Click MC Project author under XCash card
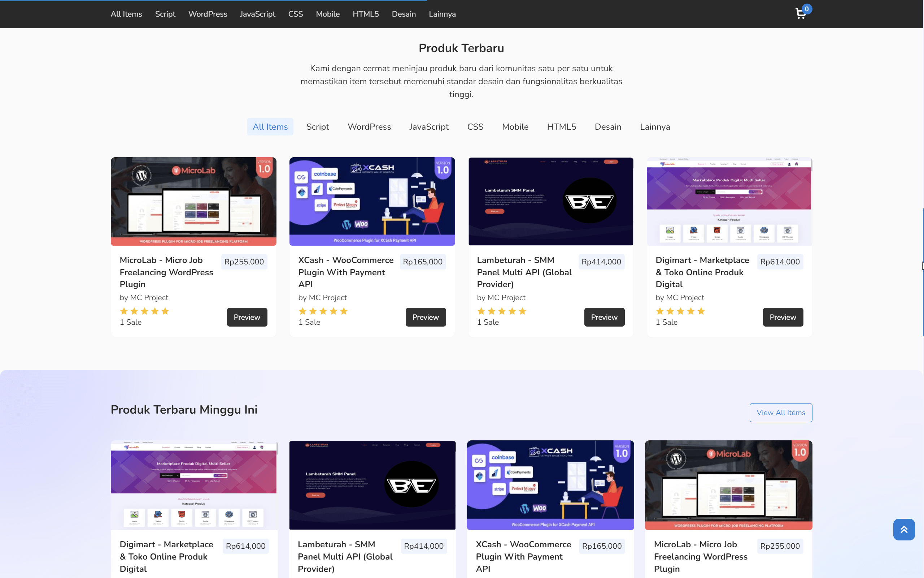Screen dimensions: 924x578 [x=328, y=297]
